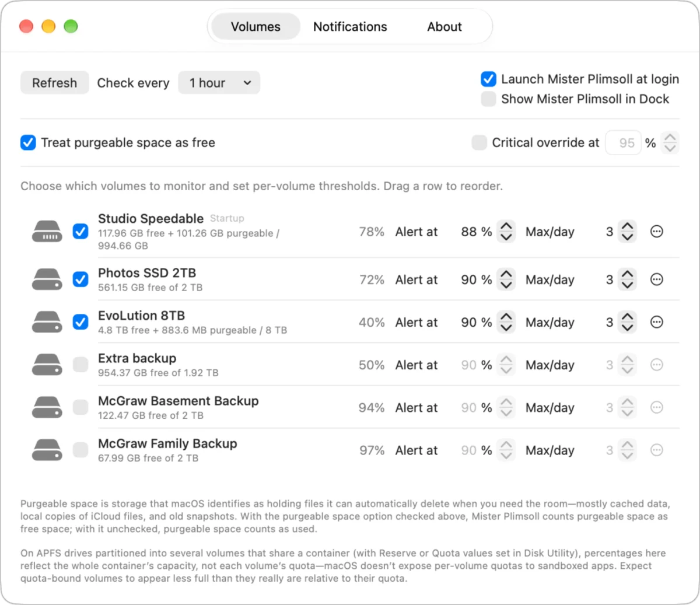Click Extra backup Alert at stepper
This screenshot has height=605, width=700.
click(506, 365)
